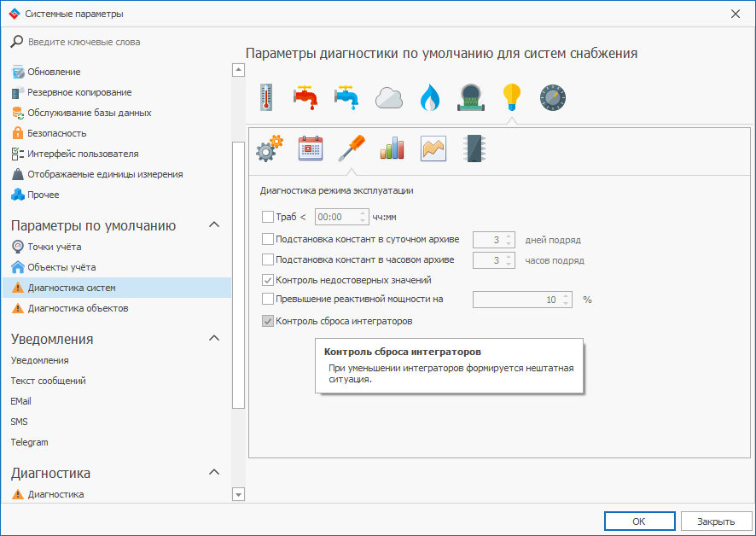Select the gauge meter icon

553,97
